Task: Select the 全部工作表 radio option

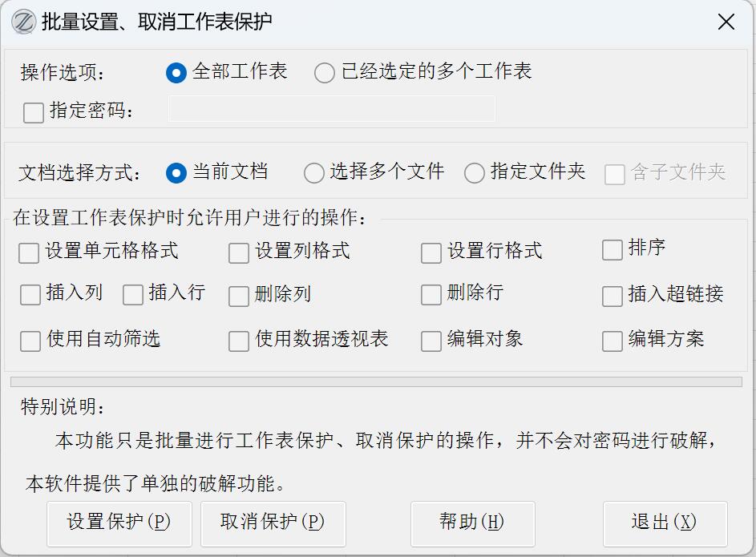Action: point(176,73)
